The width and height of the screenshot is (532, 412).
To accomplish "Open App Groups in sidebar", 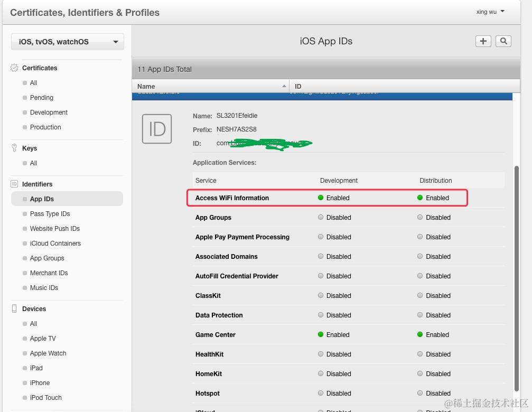I will pyautogui.click(x=47, y=258).
